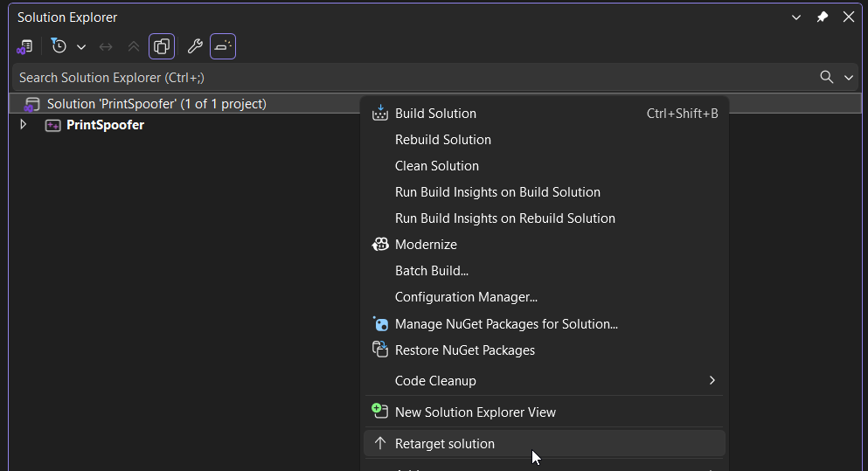Screen dimensions: 868x471
Task: Click the PrintSpoofer C++ project icon
Action: point(52,125)
